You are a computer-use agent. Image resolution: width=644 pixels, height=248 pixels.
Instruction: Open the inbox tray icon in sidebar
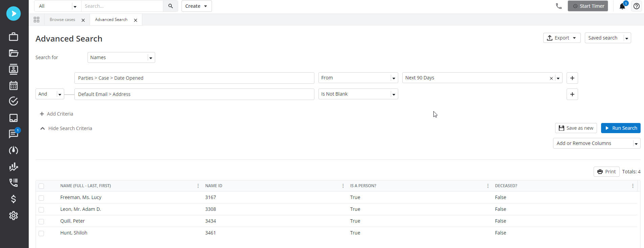pyautogui.click(x=14, y=118)
